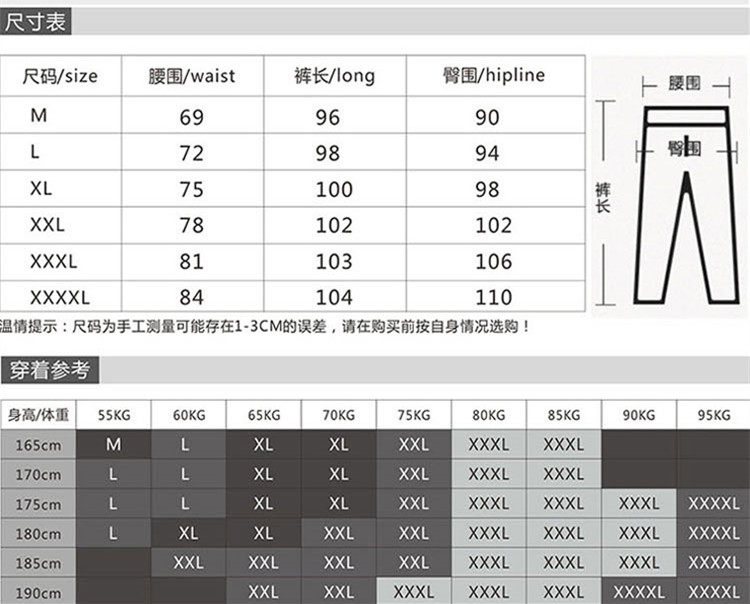Select the 臀围 label on the diagram
This screenshot has height=604, width=750.
coord(684,149)
